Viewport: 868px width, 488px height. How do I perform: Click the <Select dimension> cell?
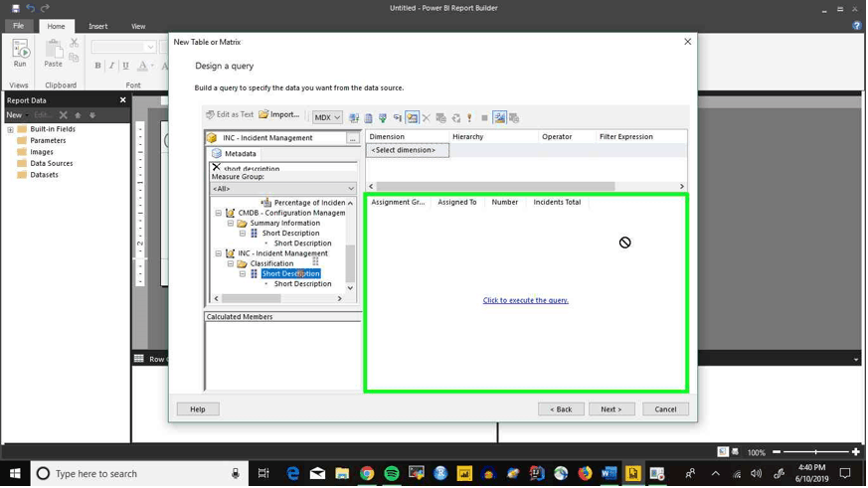click(x=408, y=150)
